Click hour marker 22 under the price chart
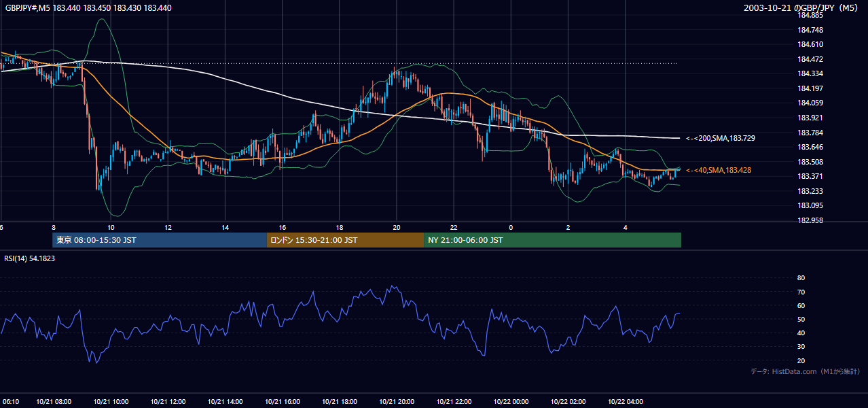The height and width of the screenshot is (408, 868). (x=454, y=228)
